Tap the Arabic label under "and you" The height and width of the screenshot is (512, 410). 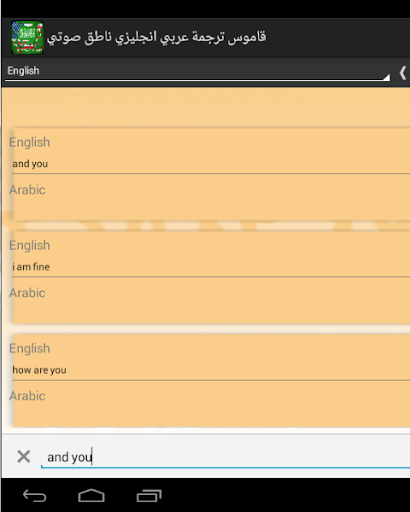[x=27, y=190]
